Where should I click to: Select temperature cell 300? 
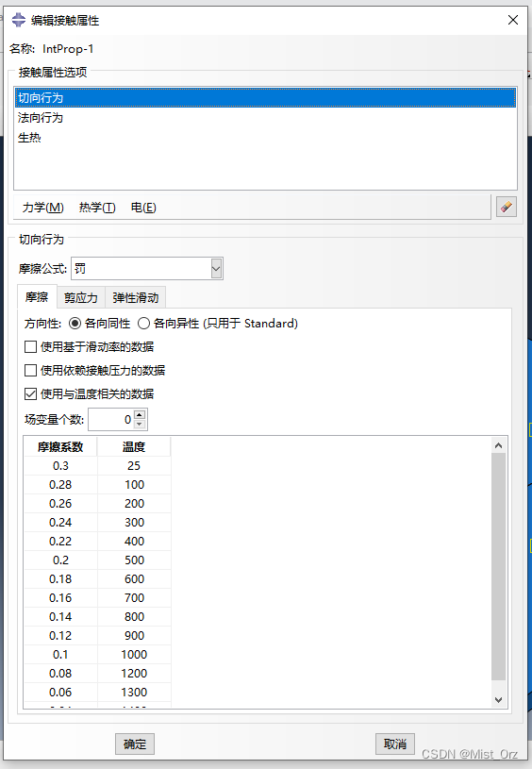coord(134,523)
